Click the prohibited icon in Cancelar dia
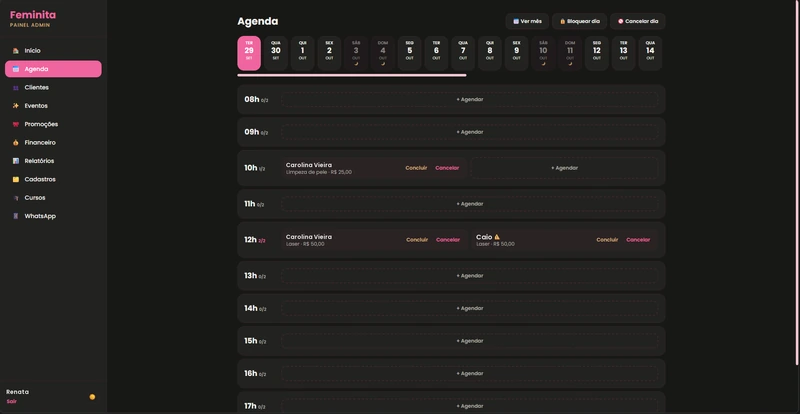The width and height of the screenshot is (800, 414). (621, 21)
